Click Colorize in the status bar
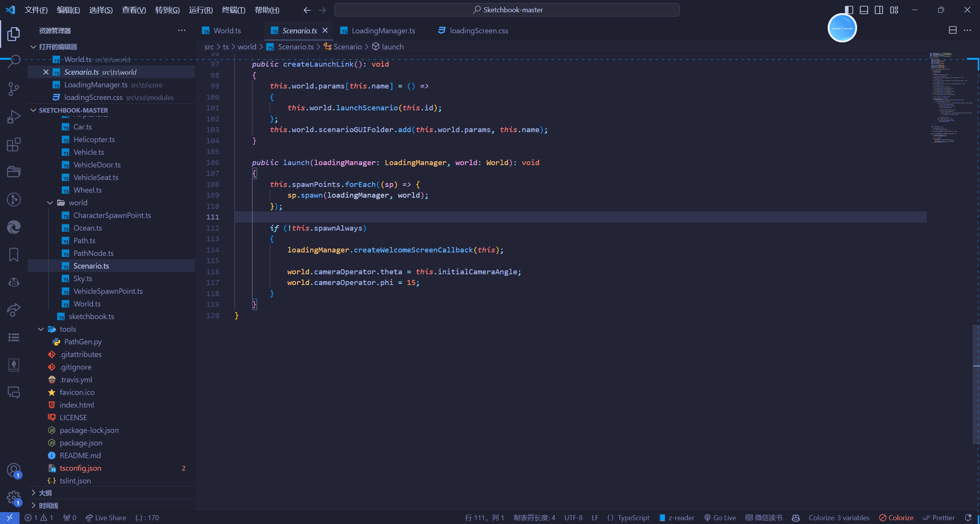 [x=896, y=517]
